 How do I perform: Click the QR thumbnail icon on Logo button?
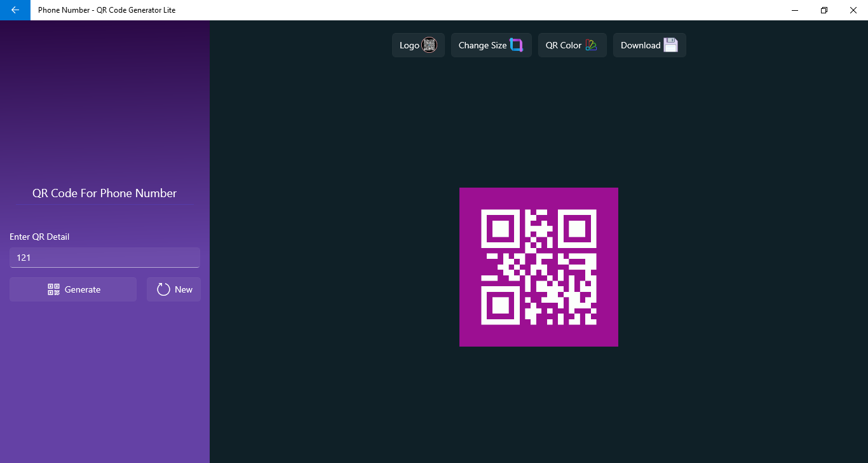click(x=430, y=45)
